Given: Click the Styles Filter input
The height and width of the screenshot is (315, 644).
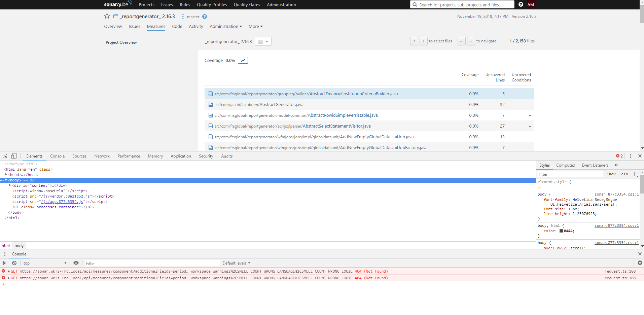Looking at the screenshot, I should point(570,174).
